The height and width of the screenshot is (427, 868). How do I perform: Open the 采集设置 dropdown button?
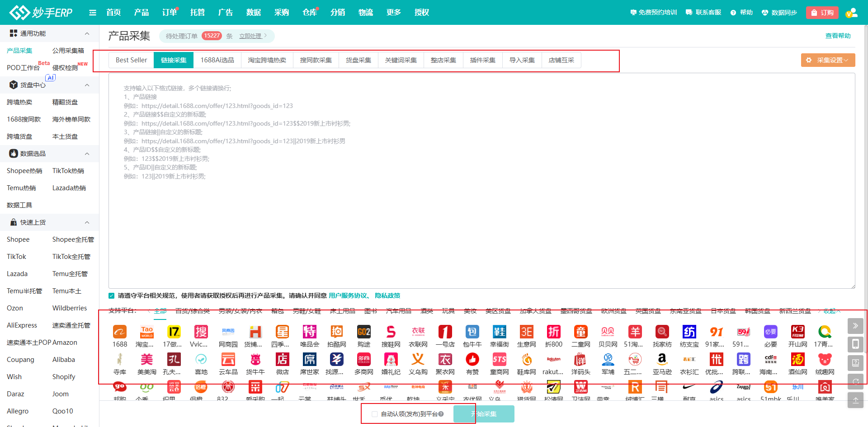pyautogui.click(x=828, y=60)
